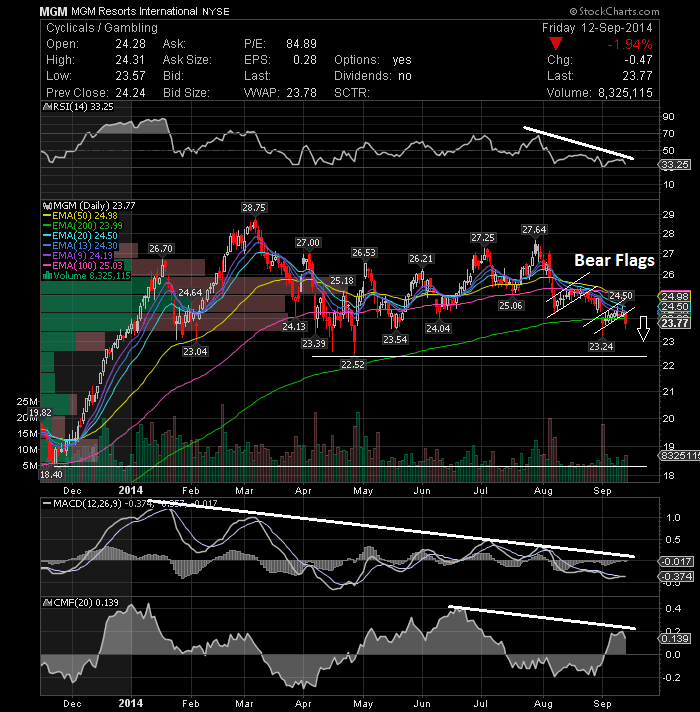Click the 23.04 February low label
The width and height of the screenshot is (700, 712).
click(195, 351)
